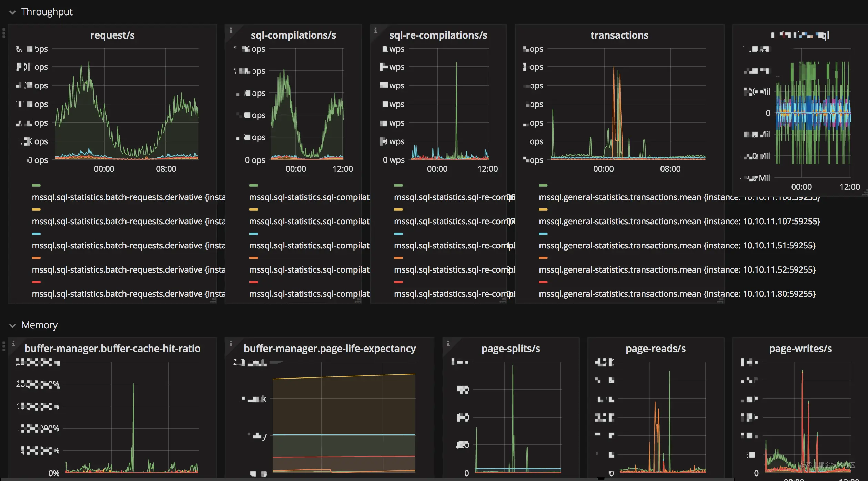
Task: Open cyan color swatch in transactions legend
Action: pyautogui.click(x=543, y=234)
